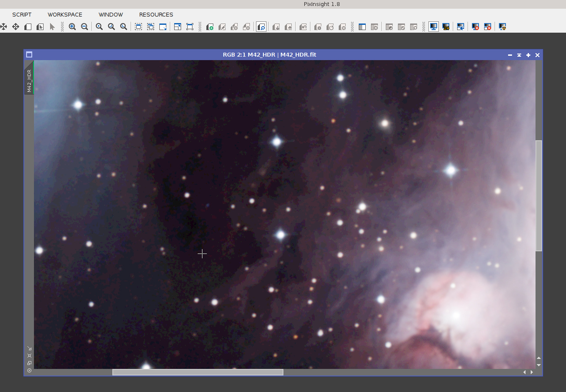Click the Zoom Out magnifier with minus
The height and width of the screenshot is (392, 566).
pyautogui.click(x=84, y=27)
